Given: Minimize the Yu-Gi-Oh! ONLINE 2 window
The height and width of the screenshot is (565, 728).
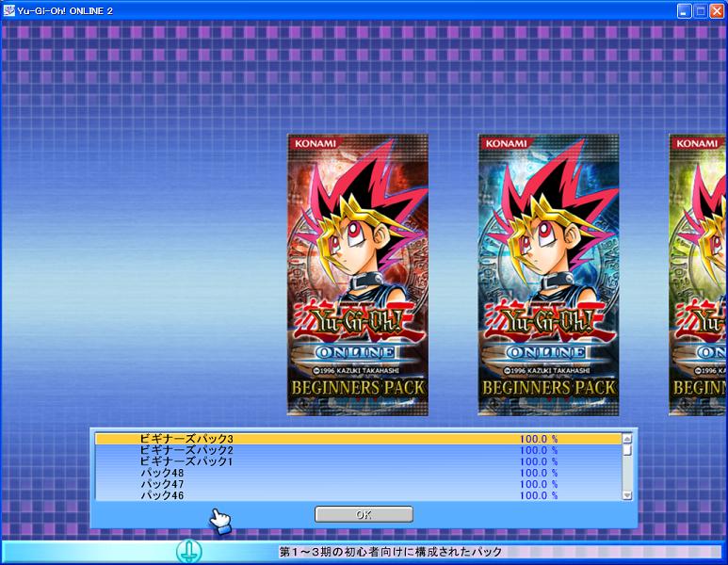Looking at the screenshot, I should (x=684, y=11).
